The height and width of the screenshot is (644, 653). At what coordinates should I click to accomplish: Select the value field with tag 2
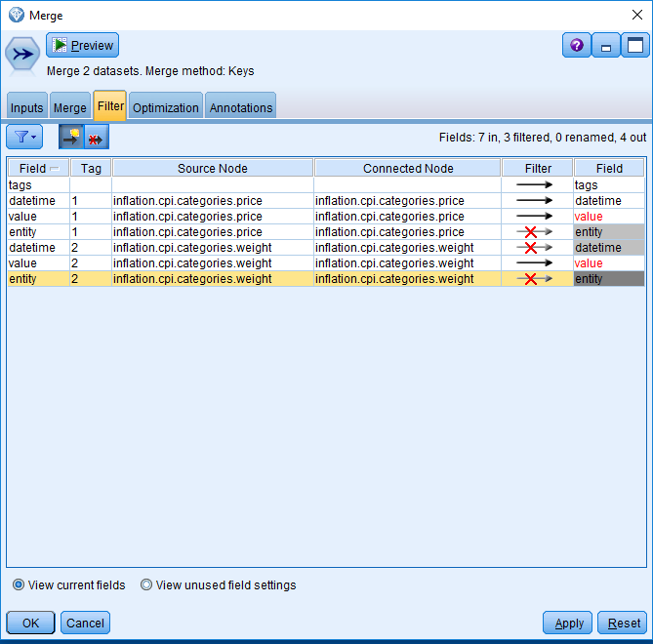pyautogui.click(x=38, y=263)
